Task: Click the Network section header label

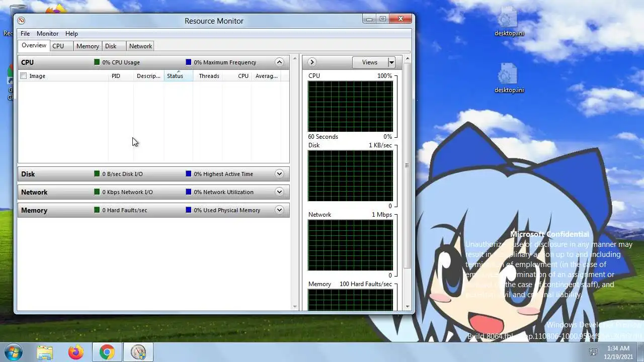Action: (x=34, y=192)
